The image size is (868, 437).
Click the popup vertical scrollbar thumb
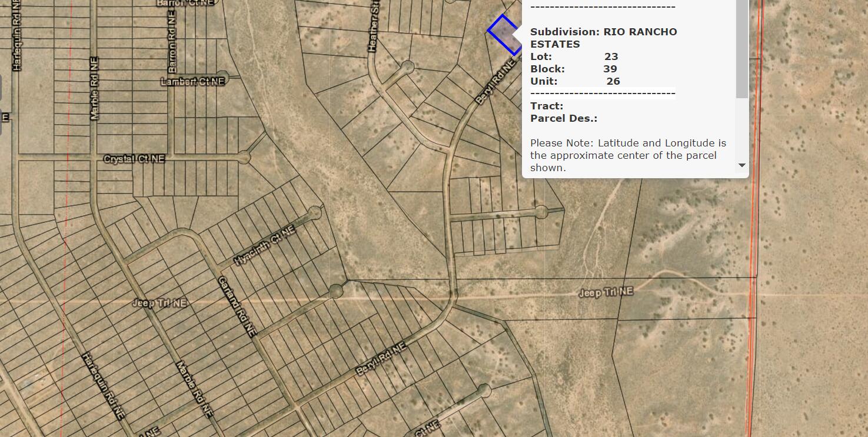[742, 49]
